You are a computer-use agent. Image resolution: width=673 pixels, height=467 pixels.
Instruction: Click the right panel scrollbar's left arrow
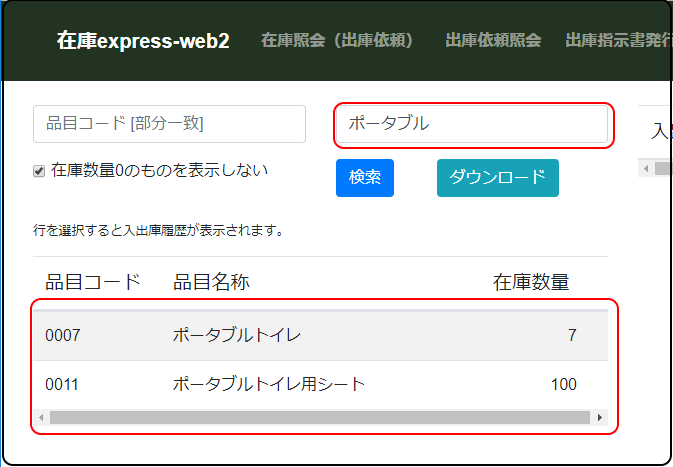click(x=645, y=169)
